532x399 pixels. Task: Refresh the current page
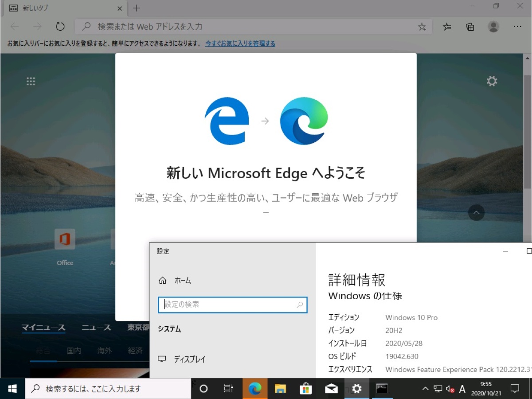pyautogui.click(x=60, y=26)
